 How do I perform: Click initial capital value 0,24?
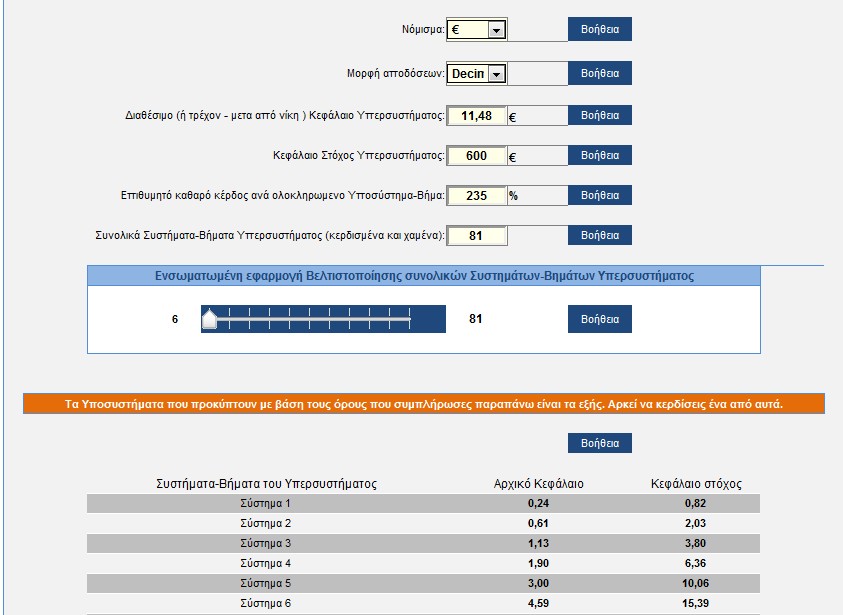click(538, 504)
